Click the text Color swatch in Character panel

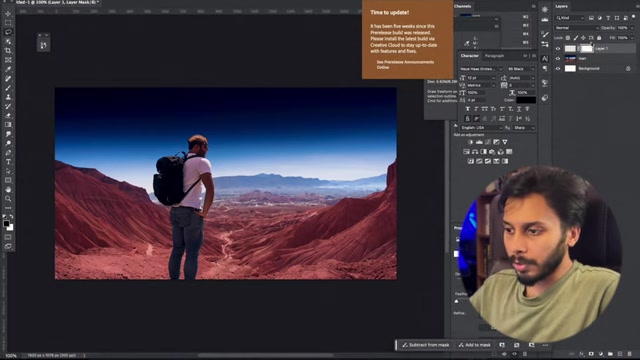[x=526, y=100]
